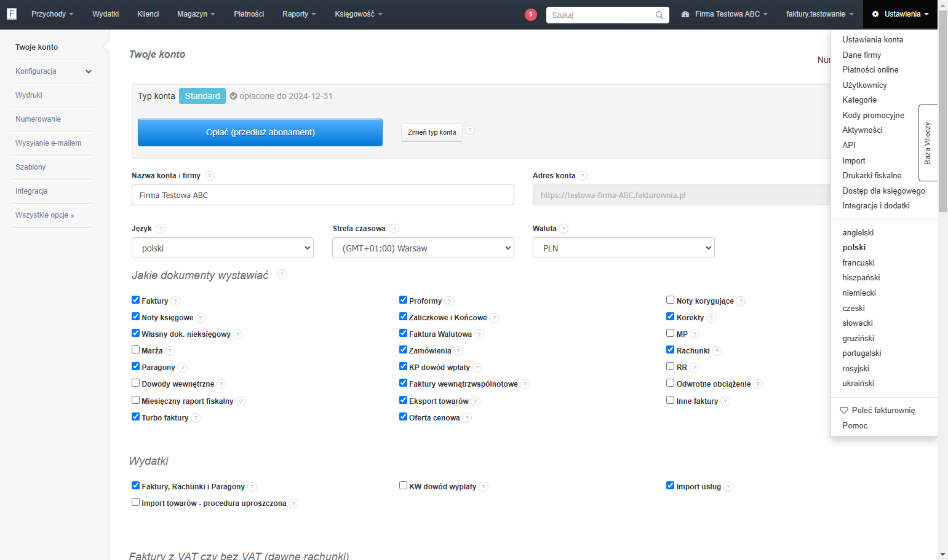Viewport: 948px width, 560px height.
Task: Enable KW dowód wypłaty checkbox
Action: pyautogui.click(x=403, y=486)
